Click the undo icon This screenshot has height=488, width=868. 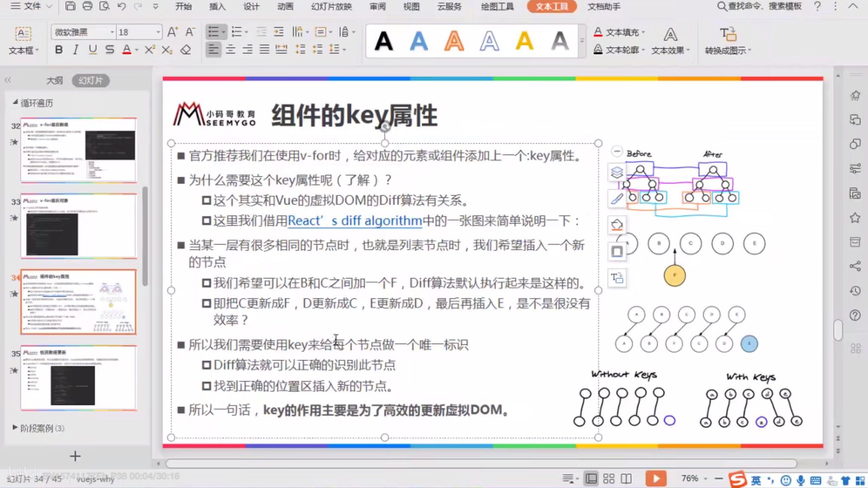pyautogui.click(x=122, y=7)
